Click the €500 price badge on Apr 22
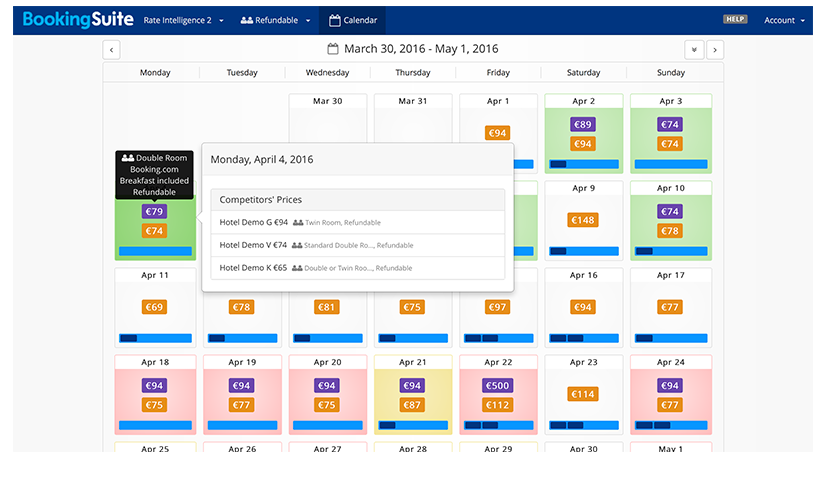The image size is (819, 481). [x=497, y=385]
